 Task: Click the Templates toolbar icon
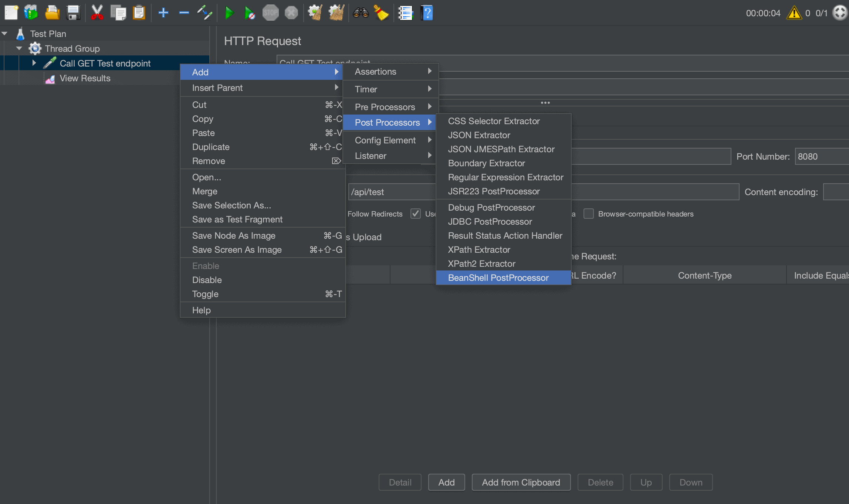[31, 13]
